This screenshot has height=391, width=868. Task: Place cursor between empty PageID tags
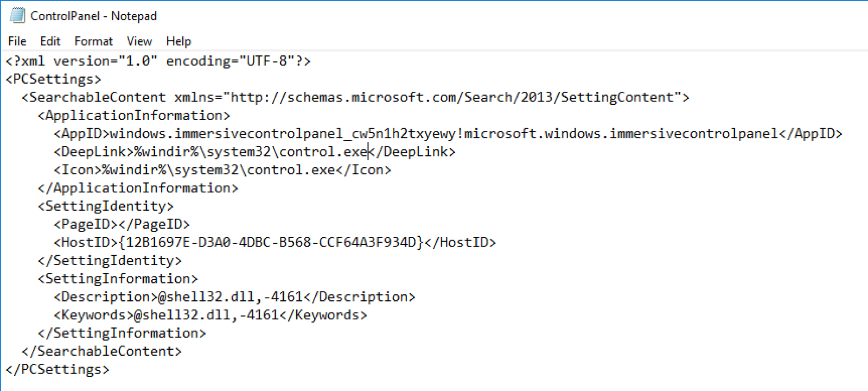pyautogui.click(x=118, y=224)
